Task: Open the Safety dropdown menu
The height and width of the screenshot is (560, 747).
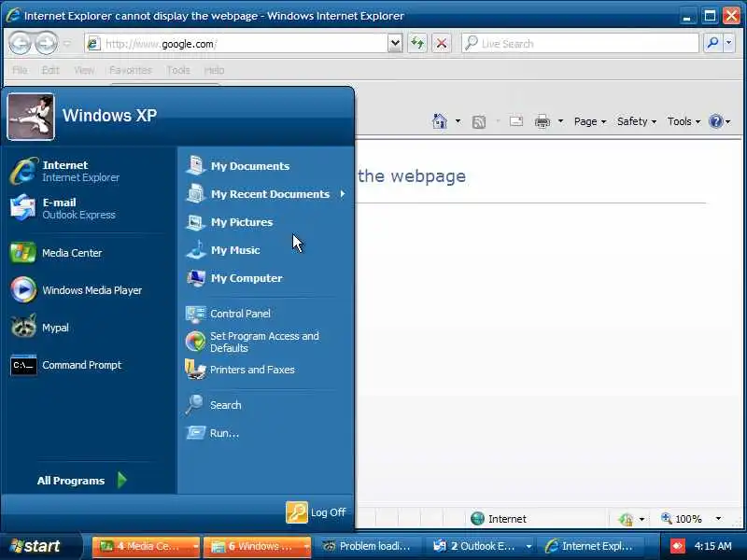Action: click(x=637, y=121)
